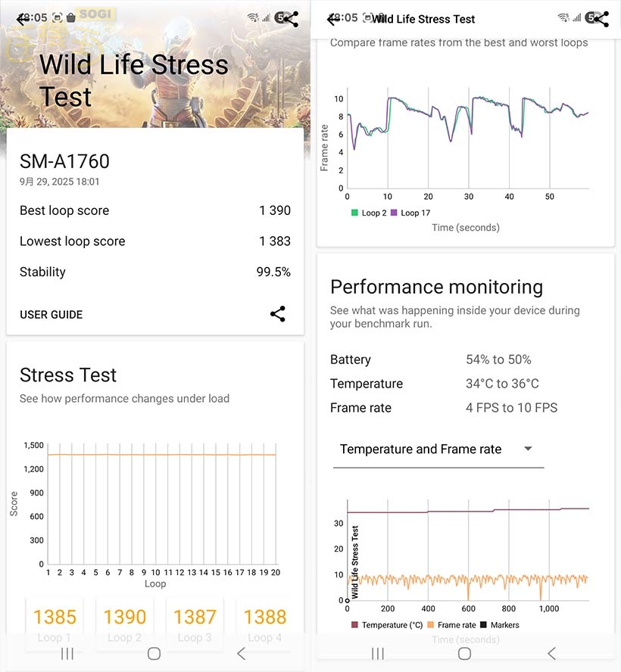Screen dimensions: 621x672
Task: Click the dropdown arrow beside chart selector
Action: click(529, 449)
